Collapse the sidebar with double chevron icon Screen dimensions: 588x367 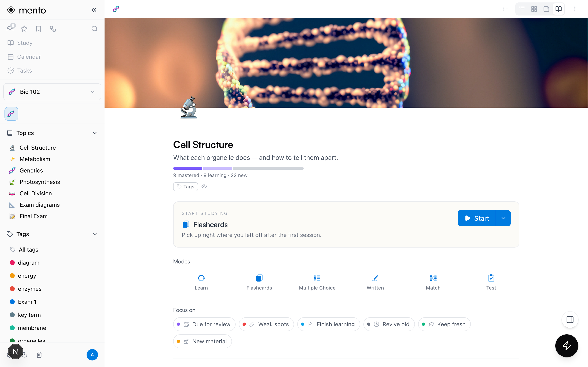point(94,10)
